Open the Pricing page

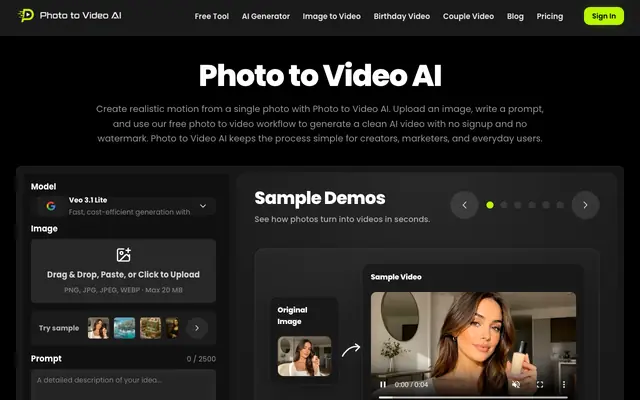[549, 16]
